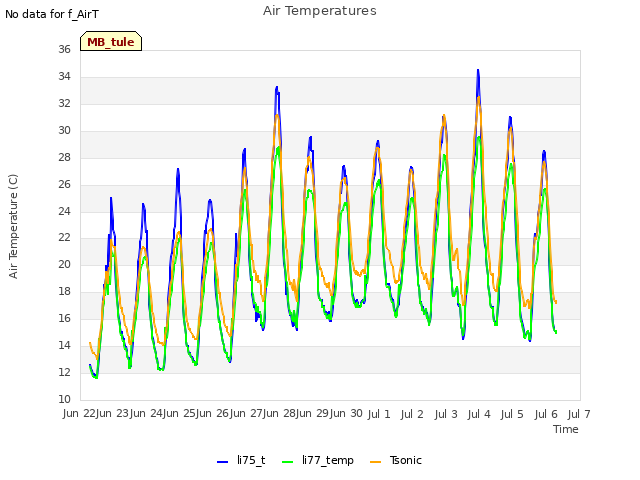Screen dimensions: 640x480
Task: Toggle the li77_temp legend entry
Action: pos(318,460)
